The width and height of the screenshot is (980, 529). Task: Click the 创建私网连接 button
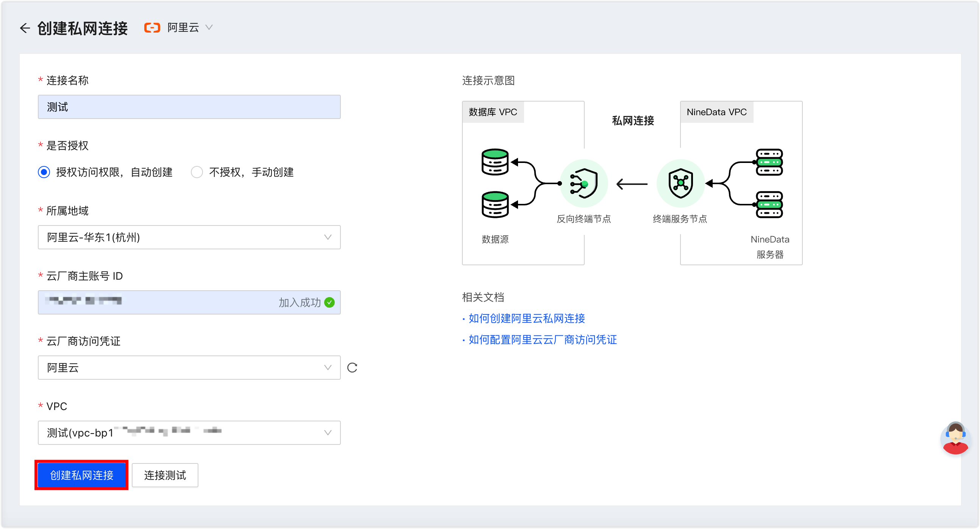tap(82, 475)
